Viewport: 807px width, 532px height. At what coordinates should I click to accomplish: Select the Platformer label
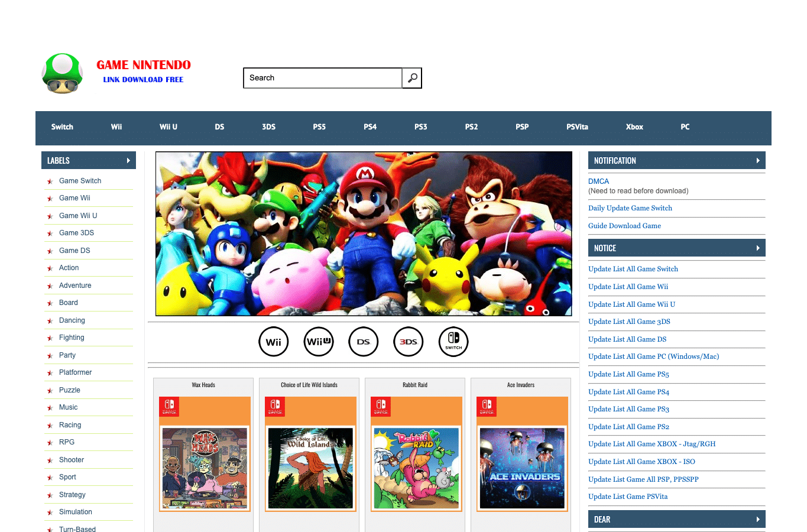pyautogui.click(x=75, y=372)
